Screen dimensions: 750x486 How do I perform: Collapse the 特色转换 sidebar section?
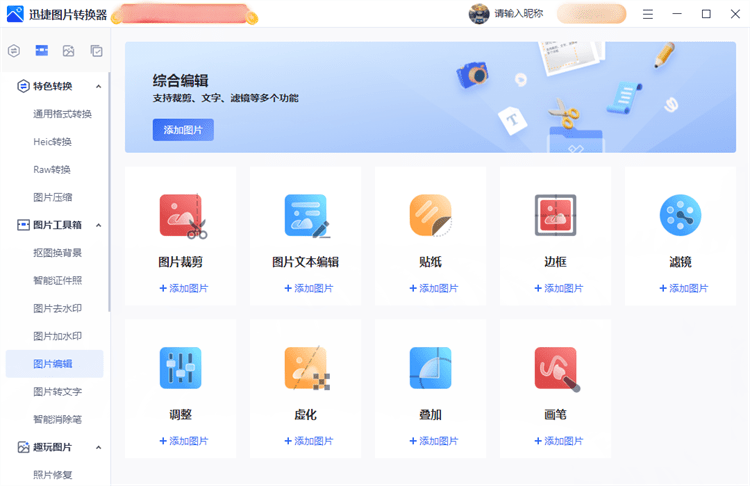click(x=98, y=86)
